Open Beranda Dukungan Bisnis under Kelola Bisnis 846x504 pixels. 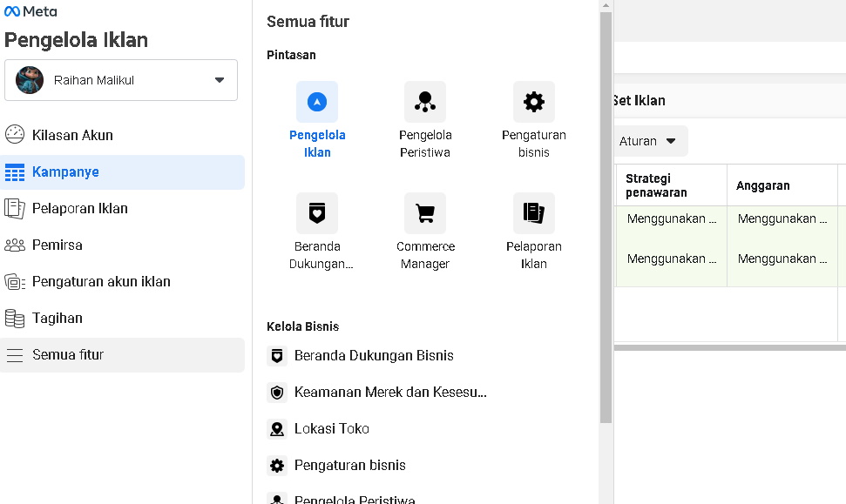pos(374,356)
